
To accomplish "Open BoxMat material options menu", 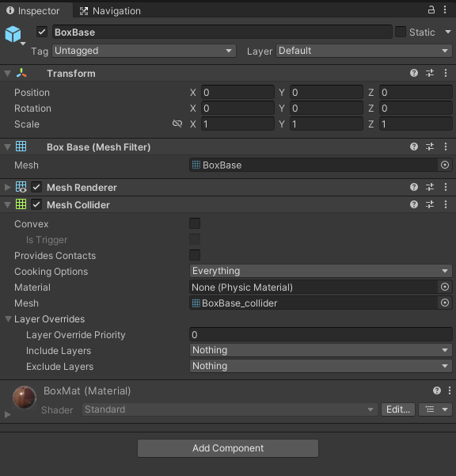I will (x=450, y=390).
